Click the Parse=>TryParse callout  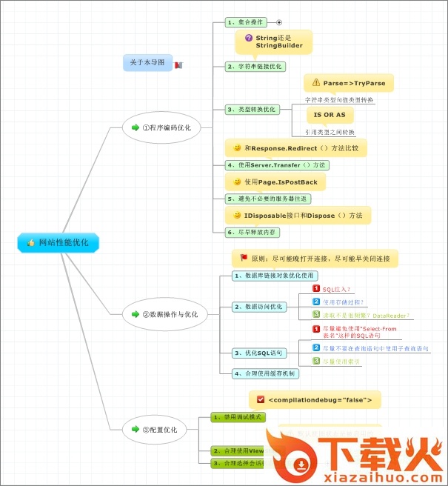349,83
